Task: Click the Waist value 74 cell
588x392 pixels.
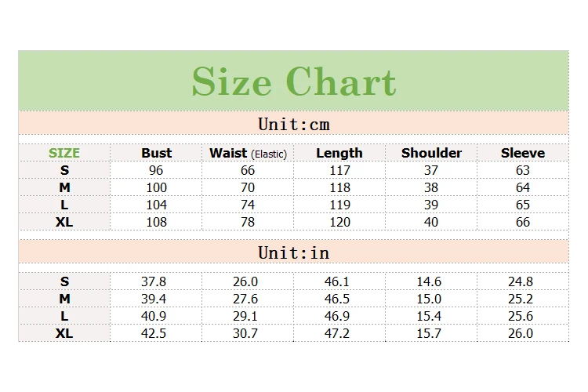Action: 248,205
